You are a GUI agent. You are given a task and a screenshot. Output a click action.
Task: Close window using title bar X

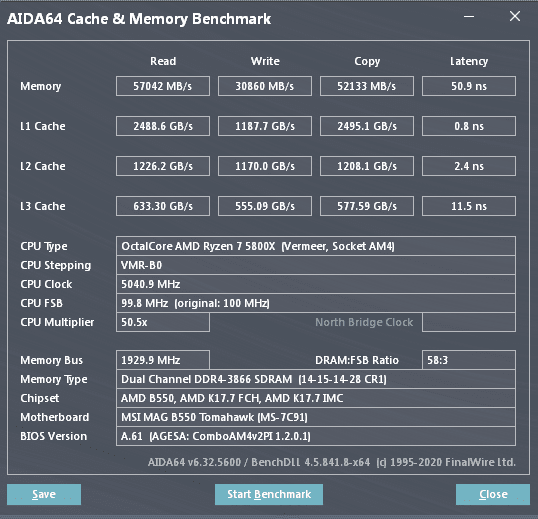(x=515, y=16)
